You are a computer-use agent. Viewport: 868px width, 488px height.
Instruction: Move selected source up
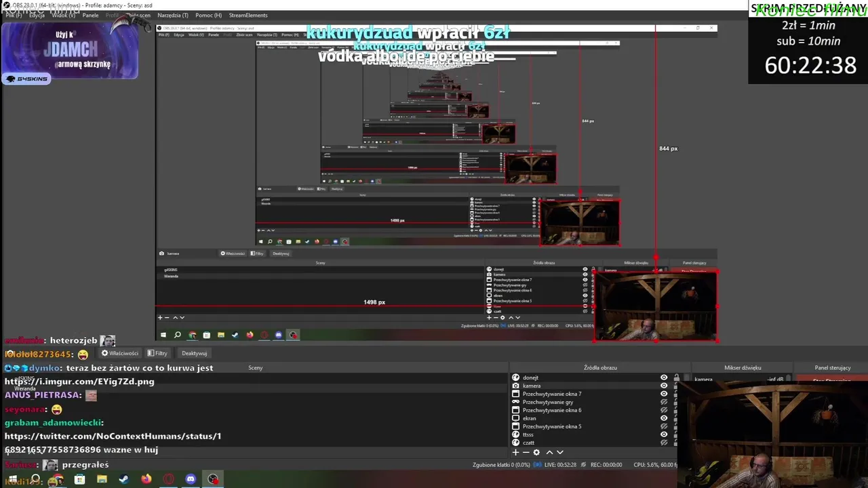pyautogui.click(x=549, y=452)
